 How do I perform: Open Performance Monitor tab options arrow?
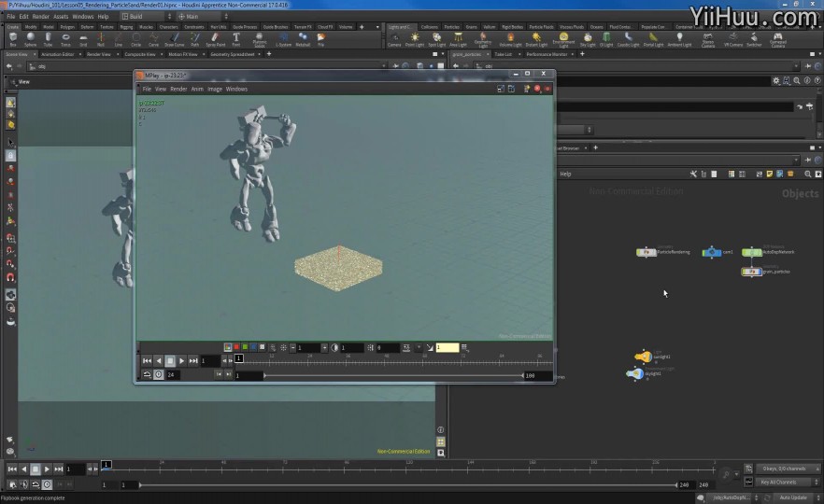click(x=574, y=54)
